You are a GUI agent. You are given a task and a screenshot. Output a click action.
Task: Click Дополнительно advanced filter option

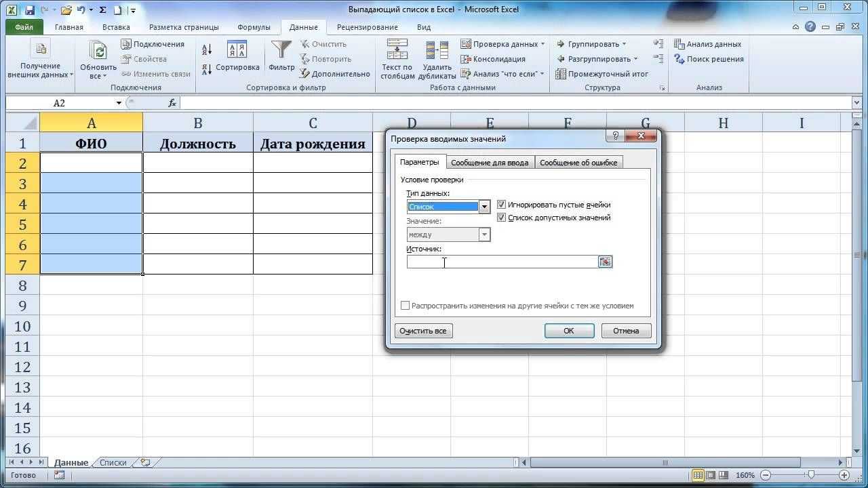(335, 74)
